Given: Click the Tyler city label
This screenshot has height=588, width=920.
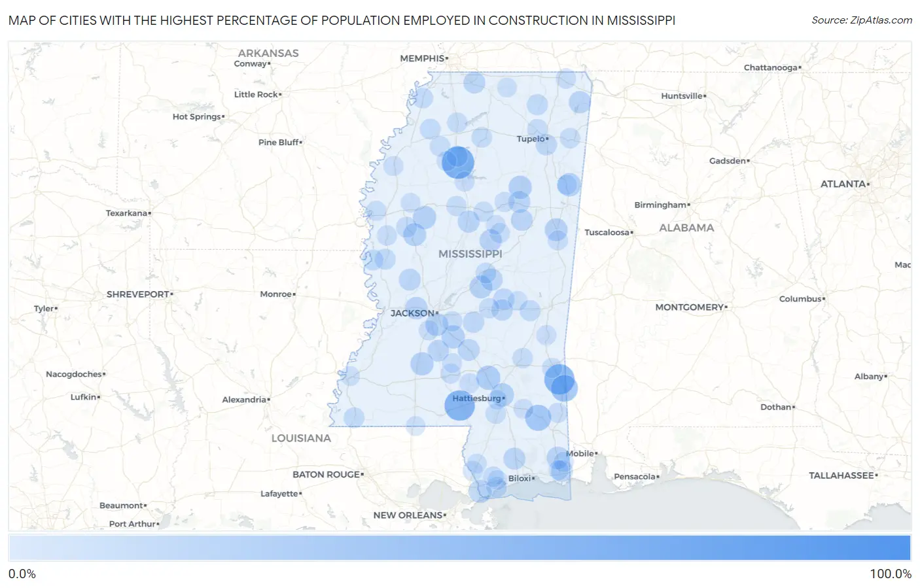Looking at the screenshot, I should 44,308.
